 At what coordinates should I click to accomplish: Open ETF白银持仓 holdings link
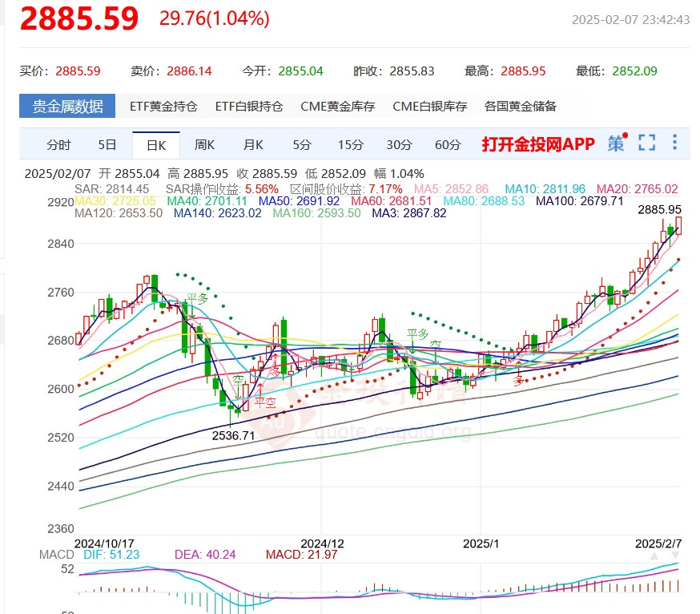click(249, 106)
